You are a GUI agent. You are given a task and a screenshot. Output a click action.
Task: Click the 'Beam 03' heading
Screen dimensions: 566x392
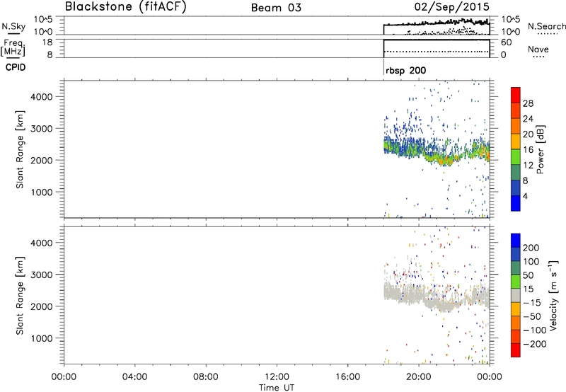pos(276,8)
